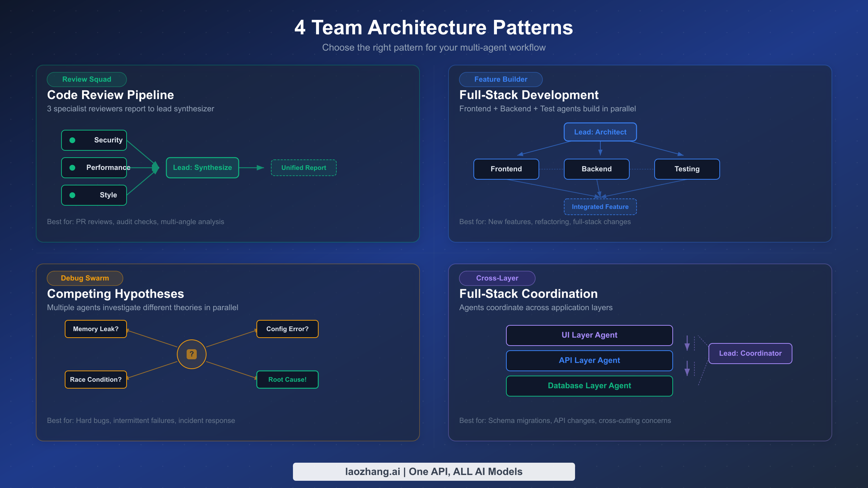Screen dimensions: 868x488
Task: Select the Review Squad badge
Action: [87, 79]
